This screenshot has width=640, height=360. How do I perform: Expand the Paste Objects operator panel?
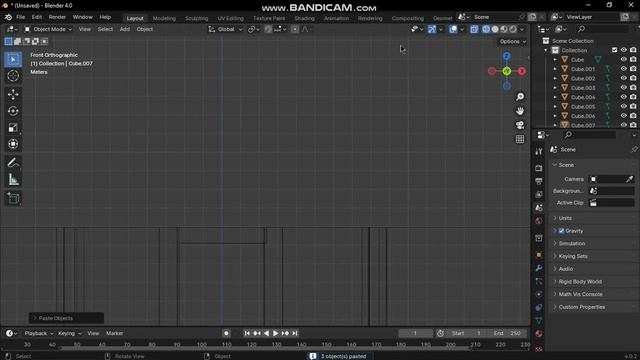point(66,318)
